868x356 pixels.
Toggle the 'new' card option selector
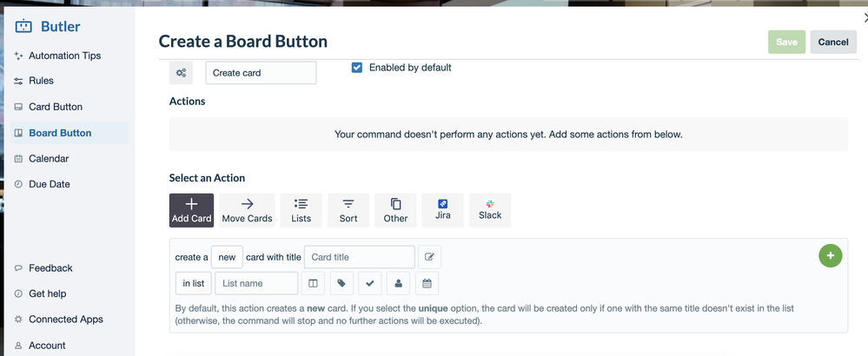[x=227, y=257]
